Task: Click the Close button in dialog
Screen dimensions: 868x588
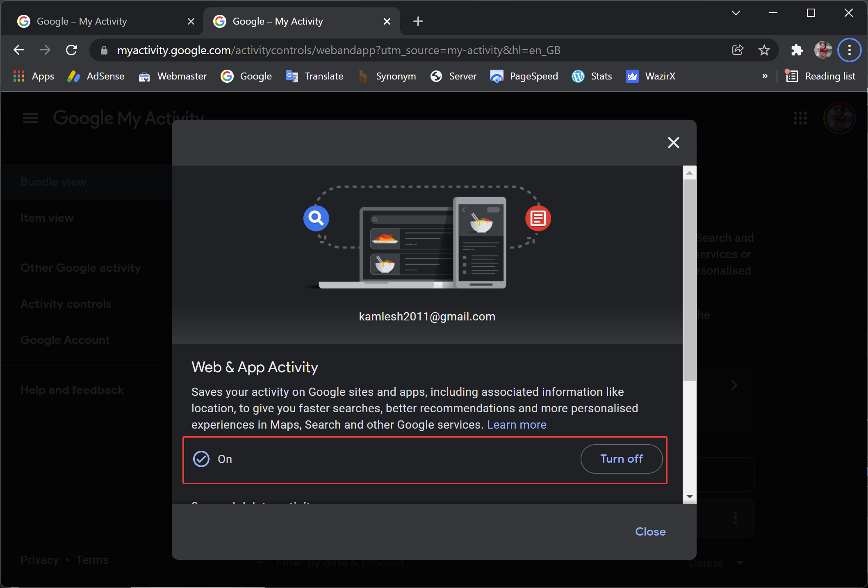Action: tap(650, 531)
